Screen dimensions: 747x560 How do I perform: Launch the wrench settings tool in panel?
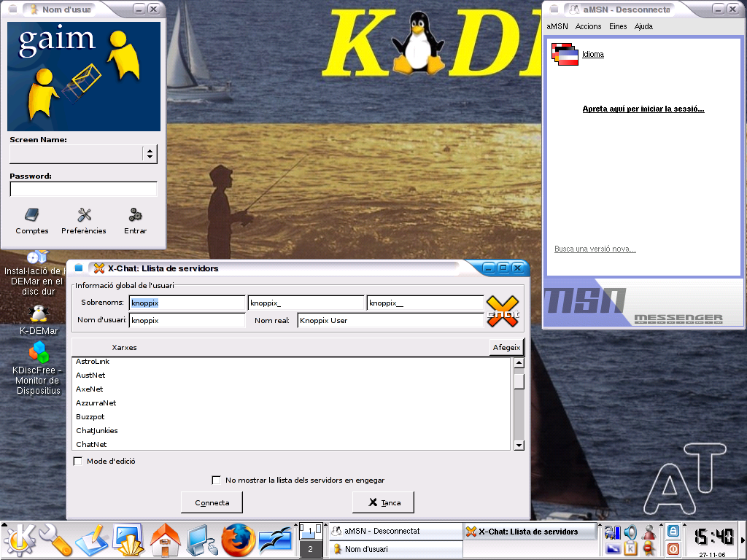pyautogui.click(x=55, y=540)
